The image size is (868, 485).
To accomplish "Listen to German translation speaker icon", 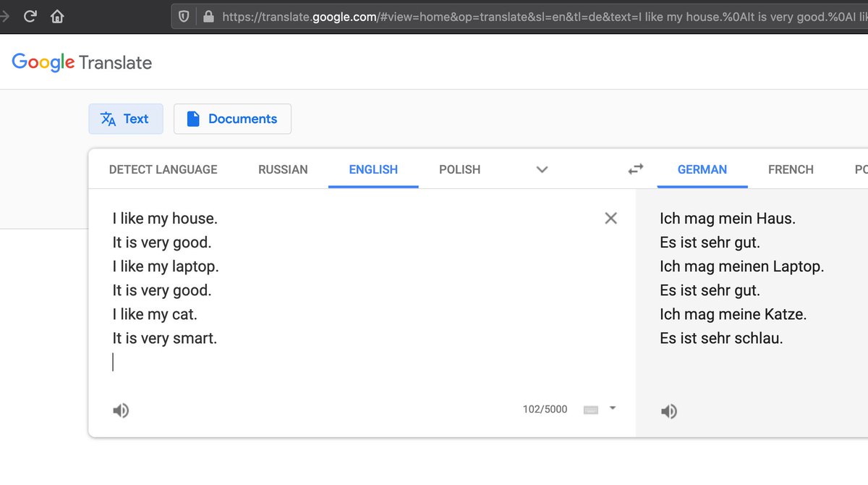I will click(669, 412).
